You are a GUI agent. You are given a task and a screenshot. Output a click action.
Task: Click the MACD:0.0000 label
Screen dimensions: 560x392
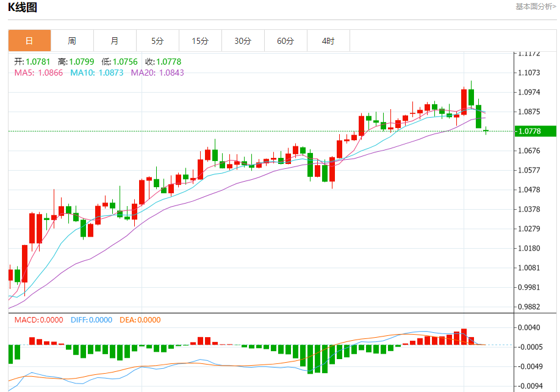pyautogui.click(x=38, y=320)
